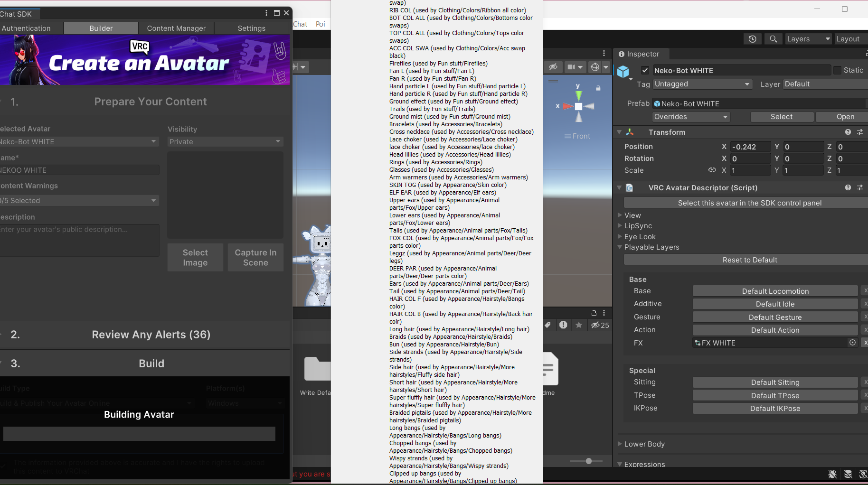Viewport: 868px width, 485px height.
Task: Expand the LipSync section
Action: click(x=620, y=226)
